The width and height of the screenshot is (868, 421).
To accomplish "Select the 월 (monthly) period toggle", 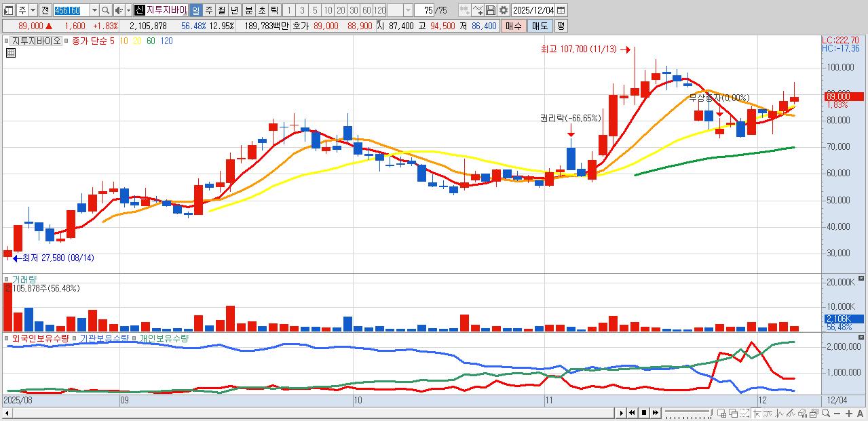I will 221,10.
